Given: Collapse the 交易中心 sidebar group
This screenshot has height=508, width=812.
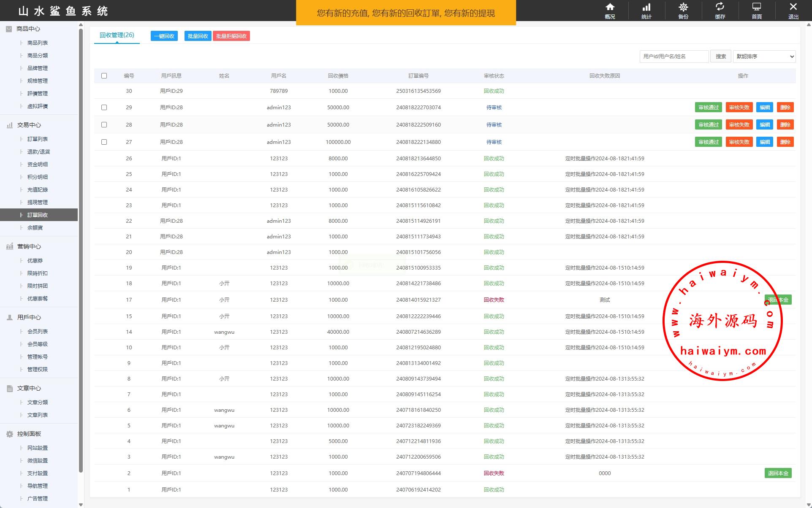Looking at the screenshot, I should click(x=29, y=125).
